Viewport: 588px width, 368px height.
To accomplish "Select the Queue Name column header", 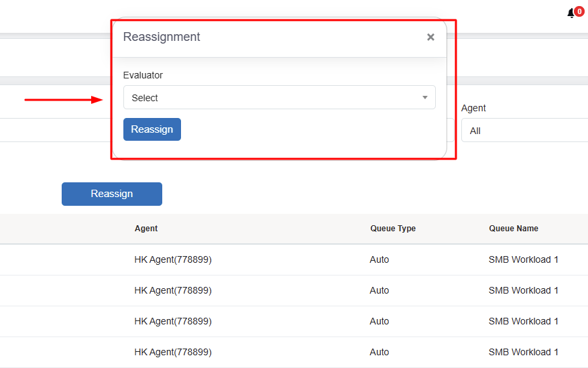I will coord(514,229).
